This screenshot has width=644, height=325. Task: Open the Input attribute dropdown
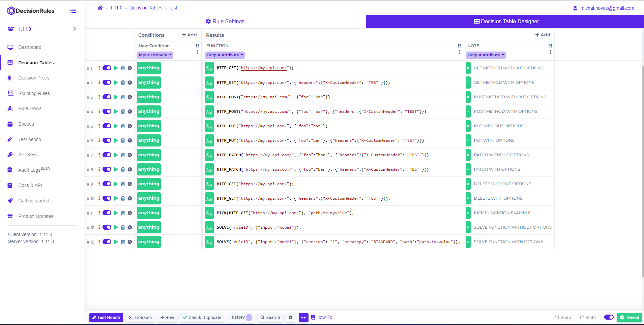click(x=155, y=55)
